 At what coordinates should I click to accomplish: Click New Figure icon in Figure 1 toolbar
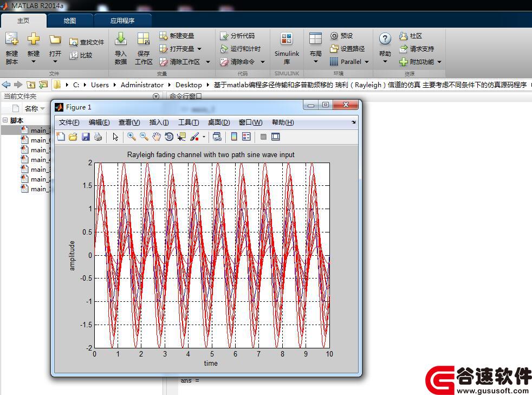61,137
